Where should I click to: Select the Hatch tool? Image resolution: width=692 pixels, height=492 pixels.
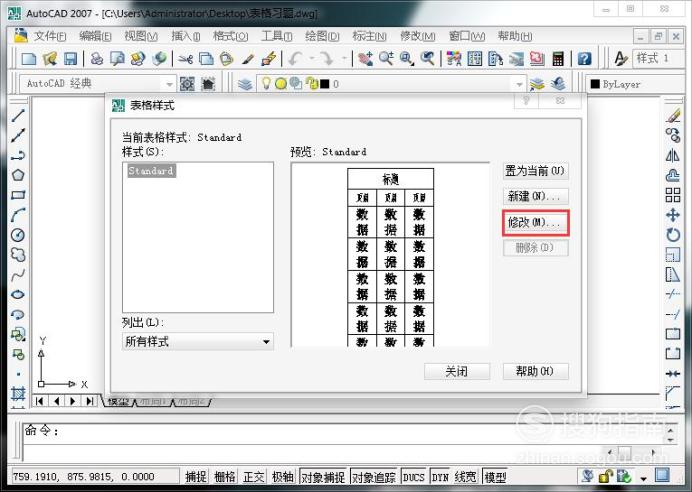pyautogui.click(x=18, y=393)
